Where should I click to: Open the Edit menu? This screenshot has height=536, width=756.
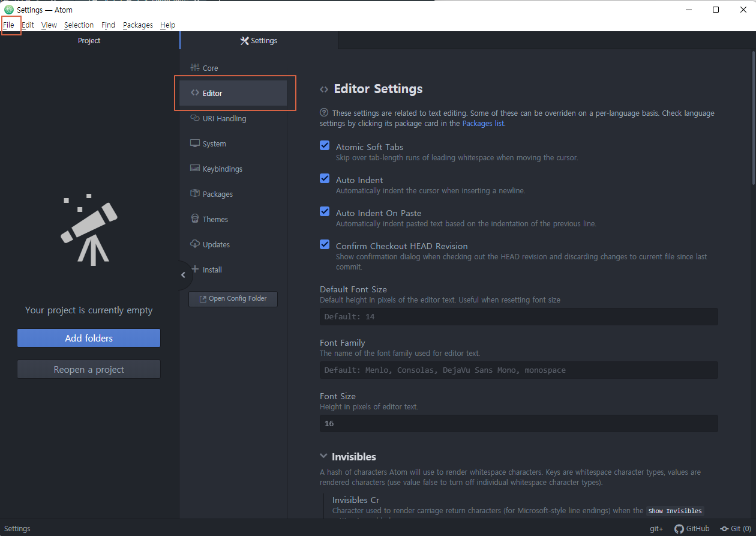click(x=28, y=25)
